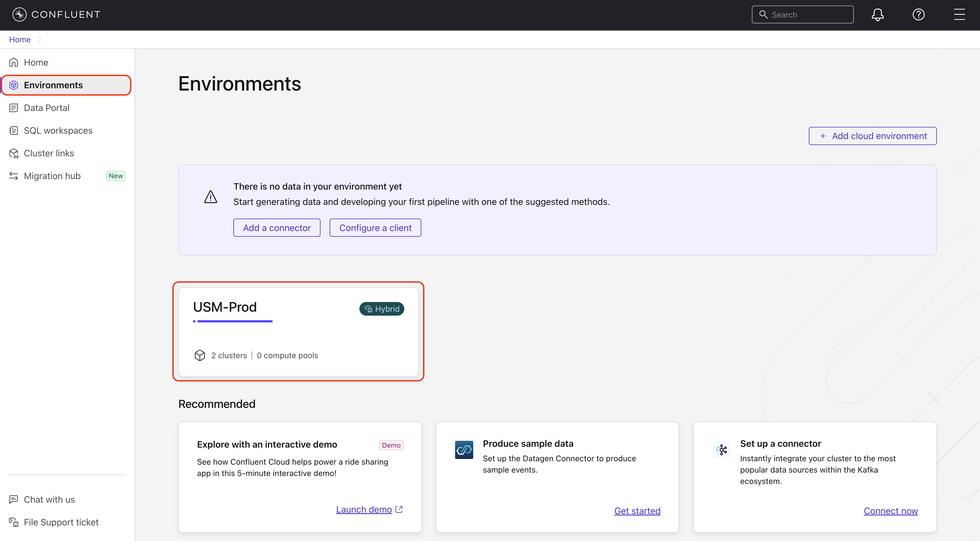Click the Datagen connector icon

coord(464,450)
